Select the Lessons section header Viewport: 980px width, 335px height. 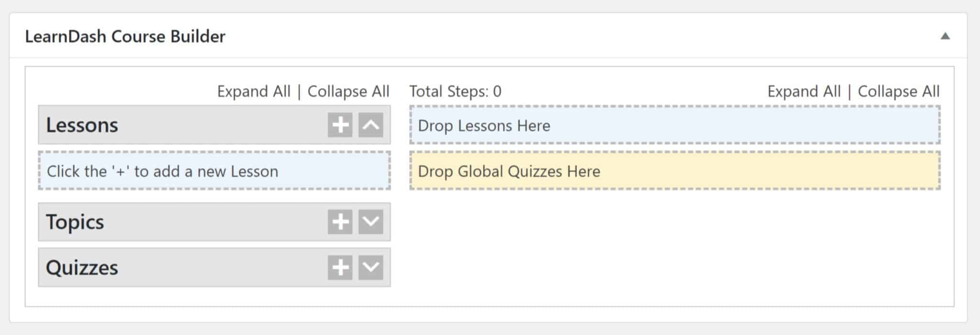[x=144, y=126]
